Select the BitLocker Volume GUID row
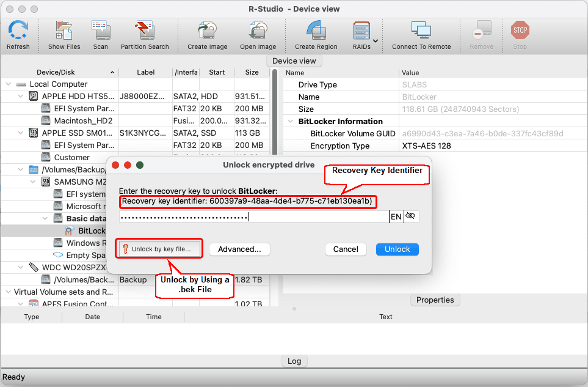 [435, 134]
